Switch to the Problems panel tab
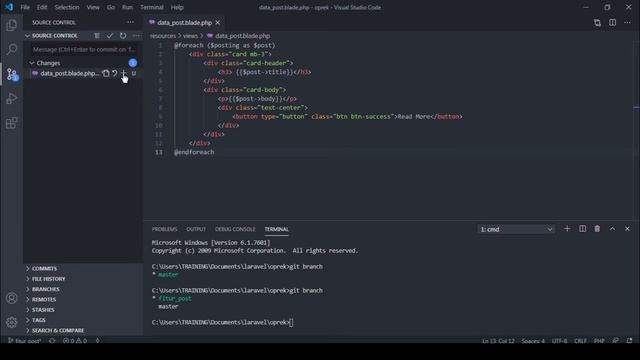This screenshot has height=360, width=640. [164, 229]
